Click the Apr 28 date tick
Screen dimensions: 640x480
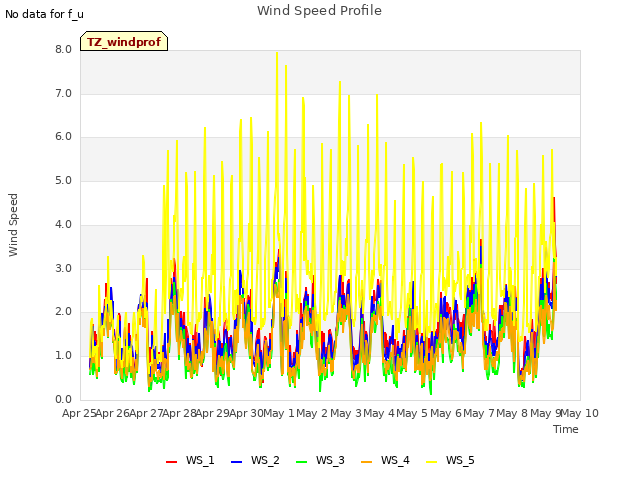tap(179, 413)
